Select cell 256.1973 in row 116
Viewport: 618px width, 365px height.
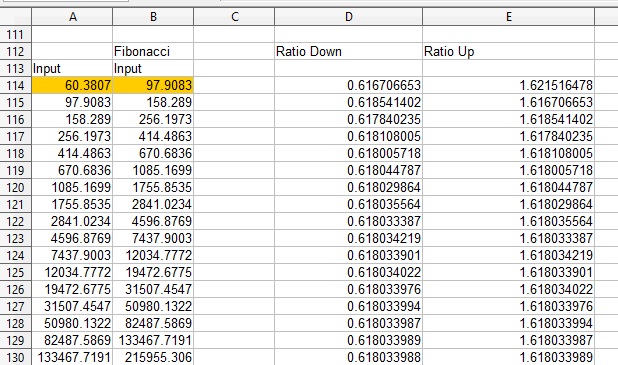[x=153, y=119]
